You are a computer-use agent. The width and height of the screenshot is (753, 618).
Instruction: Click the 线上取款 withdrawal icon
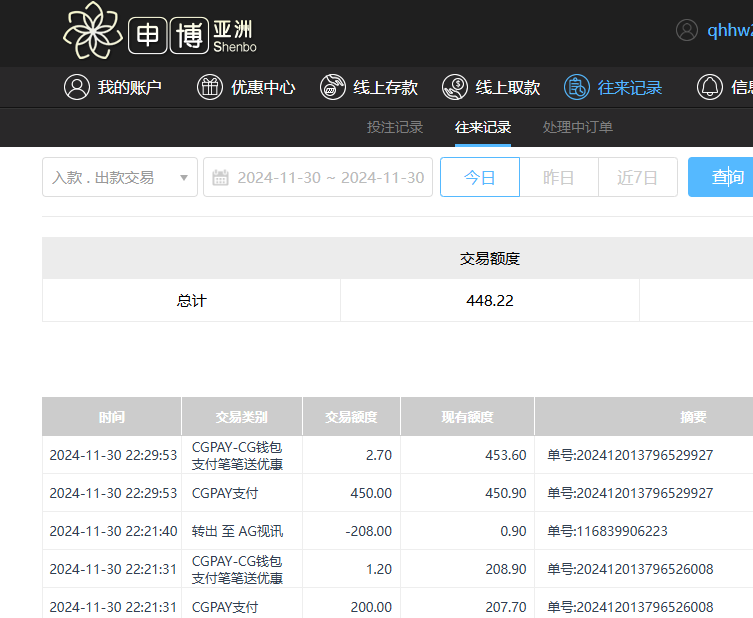(x=455, y=87)
